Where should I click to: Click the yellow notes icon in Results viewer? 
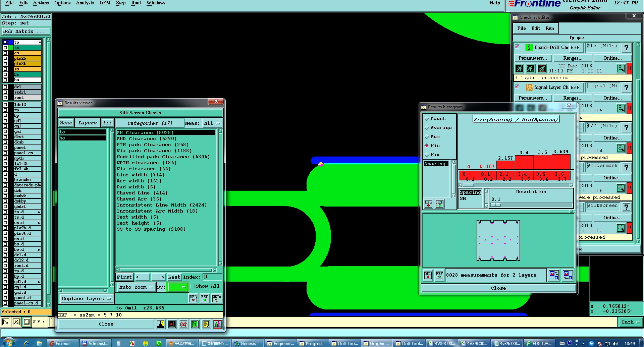tap(206, 324)
